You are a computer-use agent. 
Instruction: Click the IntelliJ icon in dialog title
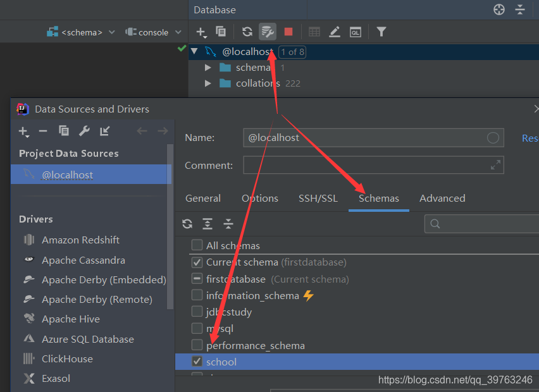[23, 109]
